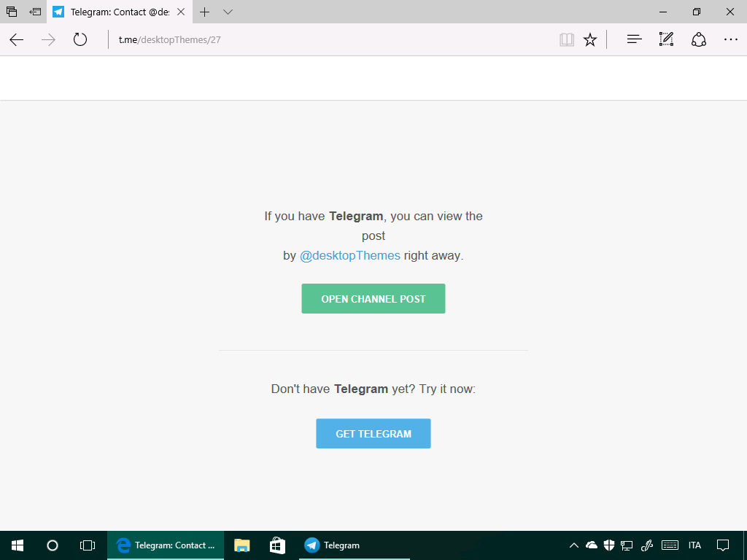Open the Hub favorites list
This screenshot has height=560, width=747.
pos(634,39)
